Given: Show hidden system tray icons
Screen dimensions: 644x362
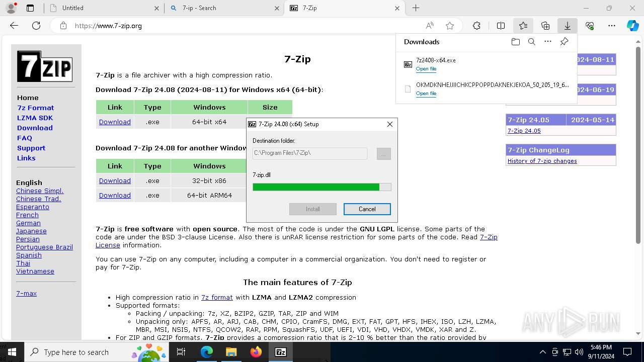Looking at the screenshot, I should click(x=542, y=352).
